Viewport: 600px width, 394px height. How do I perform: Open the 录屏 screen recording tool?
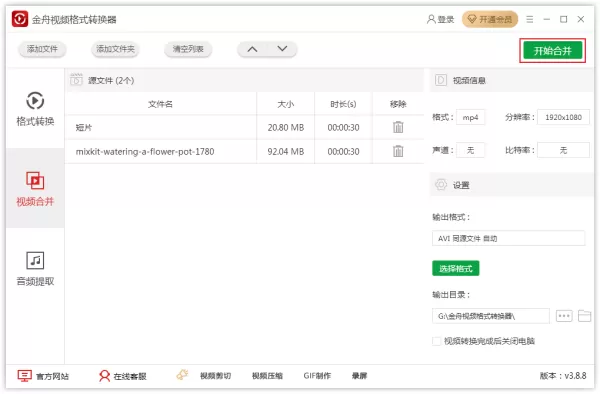coord(359,376)
